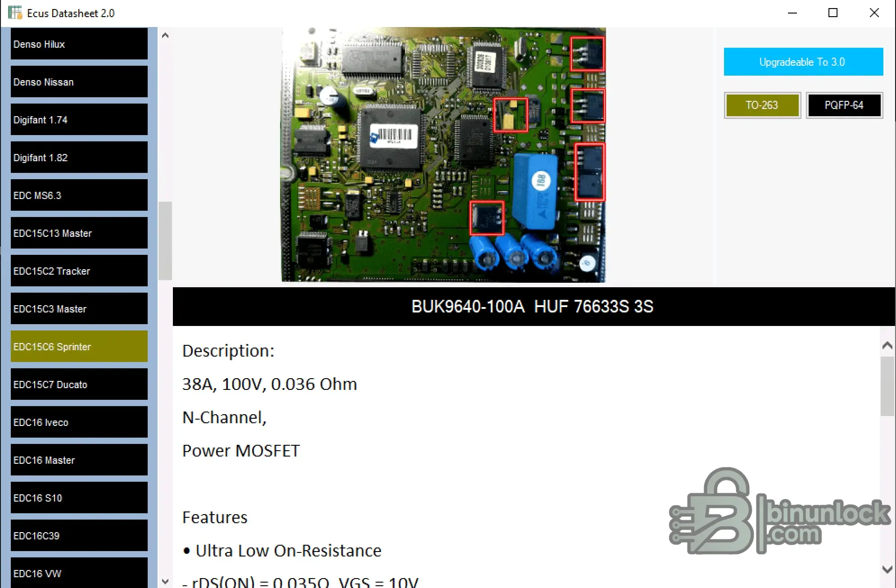Click the Upgradeable To 3.0 button

803,62
